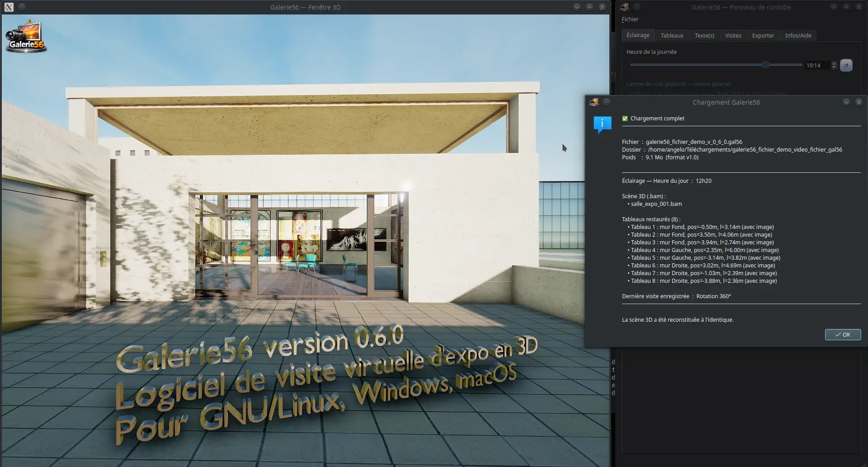Image resolution: width=868 pixels, height=467 pixels.
Task: Toggle the pin button on Chargement Galerie56 dialog
Action: (607, 102)
